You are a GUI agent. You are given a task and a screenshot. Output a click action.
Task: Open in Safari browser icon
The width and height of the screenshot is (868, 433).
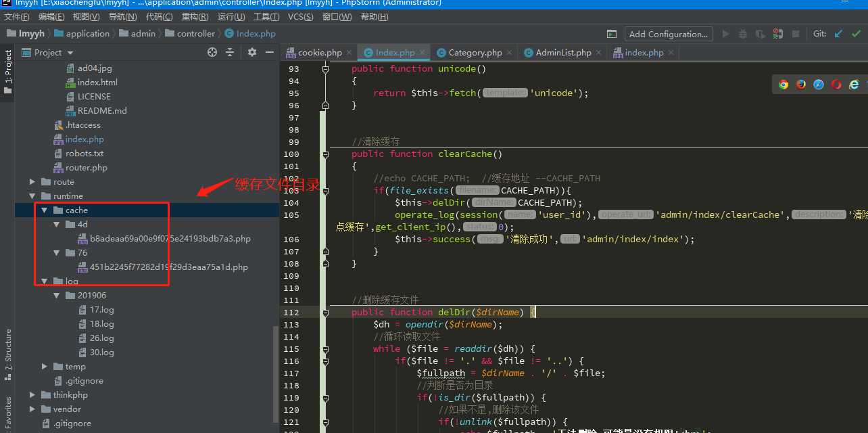[x=819, y=85]
